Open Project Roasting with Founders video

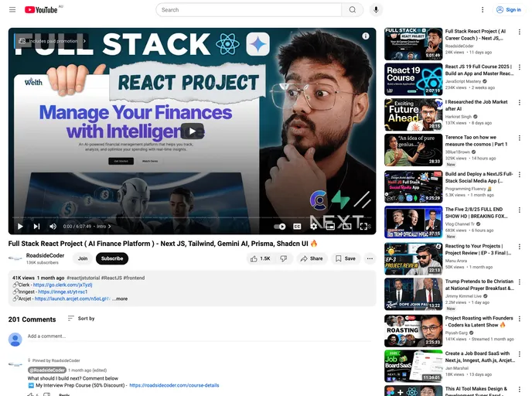click(x=479, y=322)
